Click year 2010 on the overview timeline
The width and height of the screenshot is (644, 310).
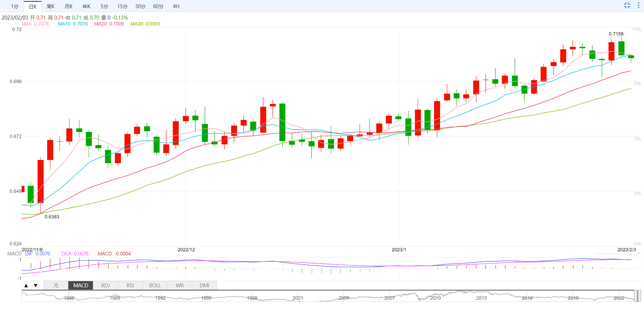435,298
